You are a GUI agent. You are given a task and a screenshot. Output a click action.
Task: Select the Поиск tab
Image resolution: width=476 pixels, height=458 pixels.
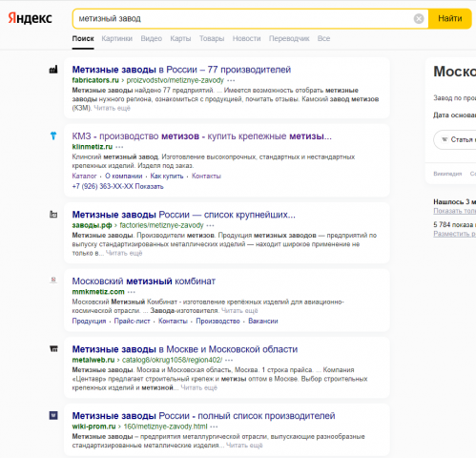pos(83,38)
